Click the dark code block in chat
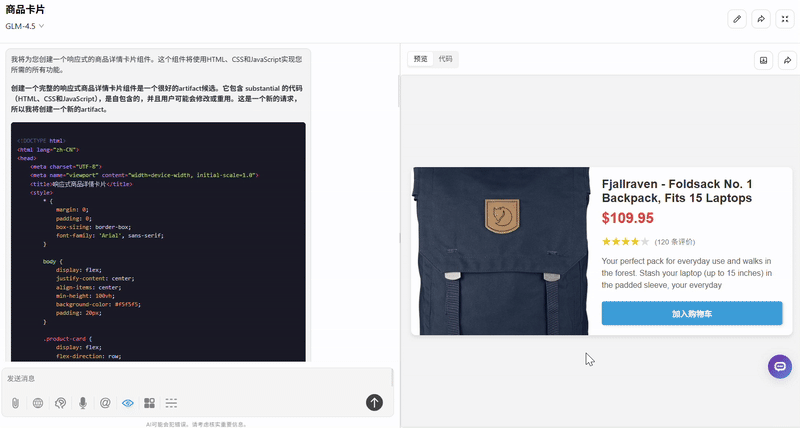Image resolution: width=800 pixels, height=428 pixels. click(x=158, y=242)
